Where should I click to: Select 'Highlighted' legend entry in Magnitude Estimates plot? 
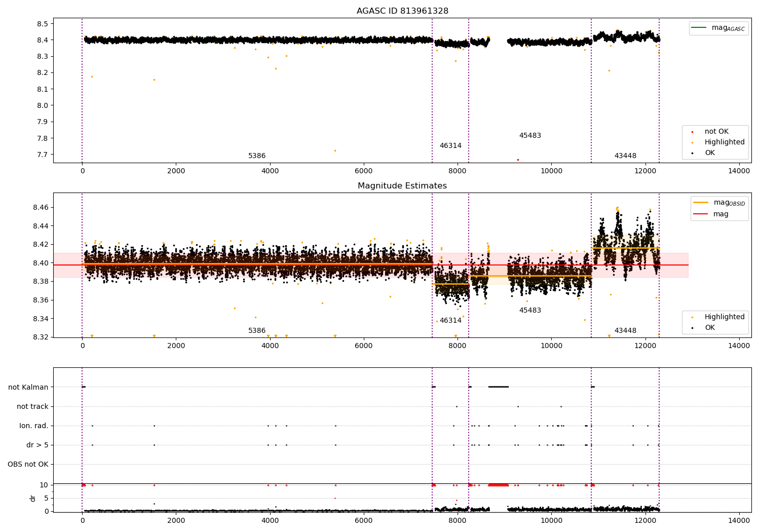725,317
